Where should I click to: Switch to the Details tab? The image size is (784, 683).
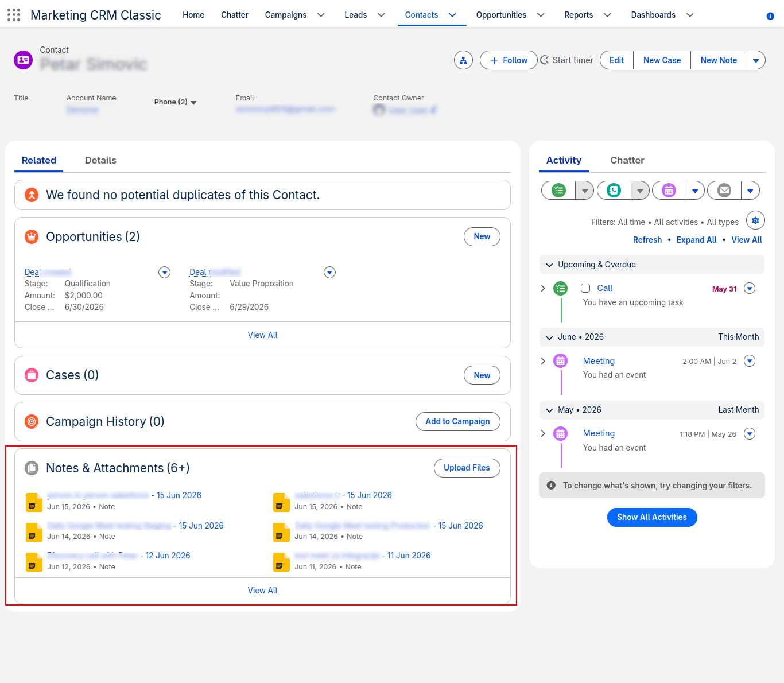[100, 161]
